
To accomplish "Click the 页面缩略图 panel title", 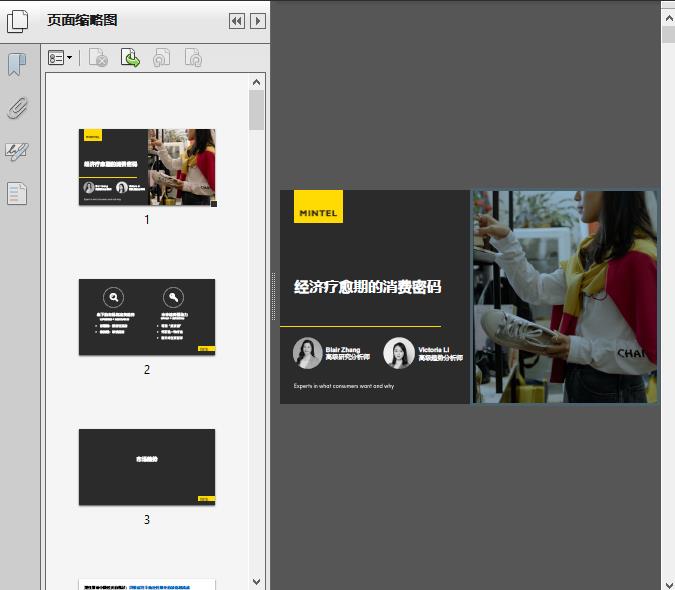I will tap(82, 20).
